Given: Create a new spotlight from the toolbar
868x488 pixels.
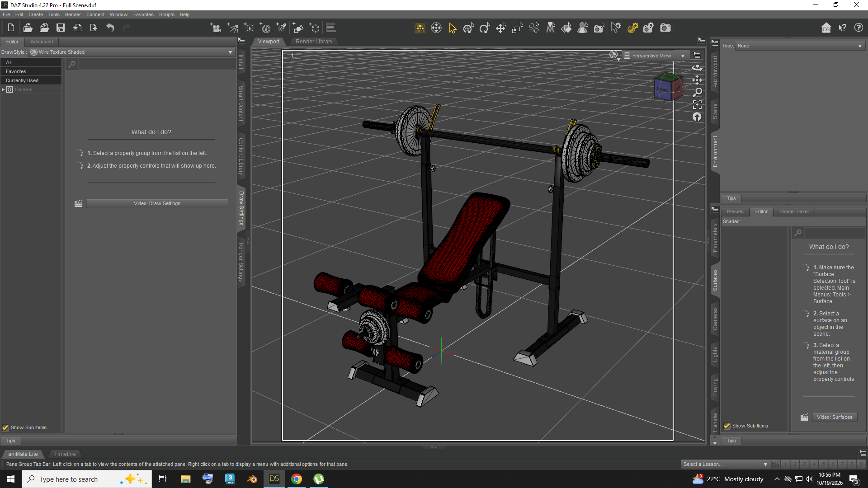Looking at the screenshot, I should coord(282,28).
